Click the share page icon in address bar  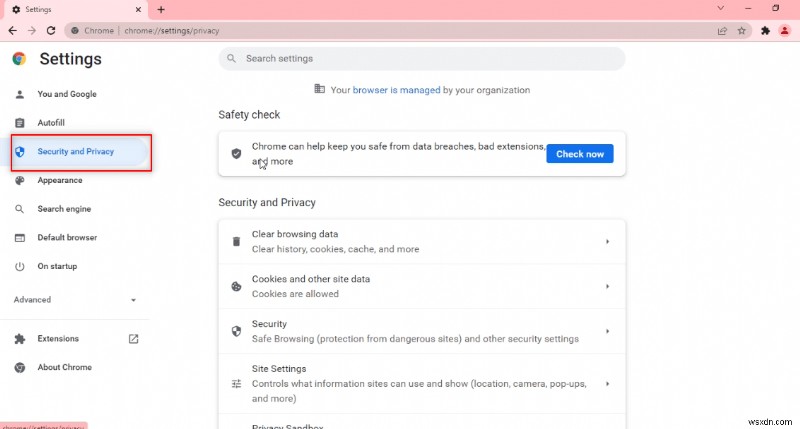click(x=722, y=30)
